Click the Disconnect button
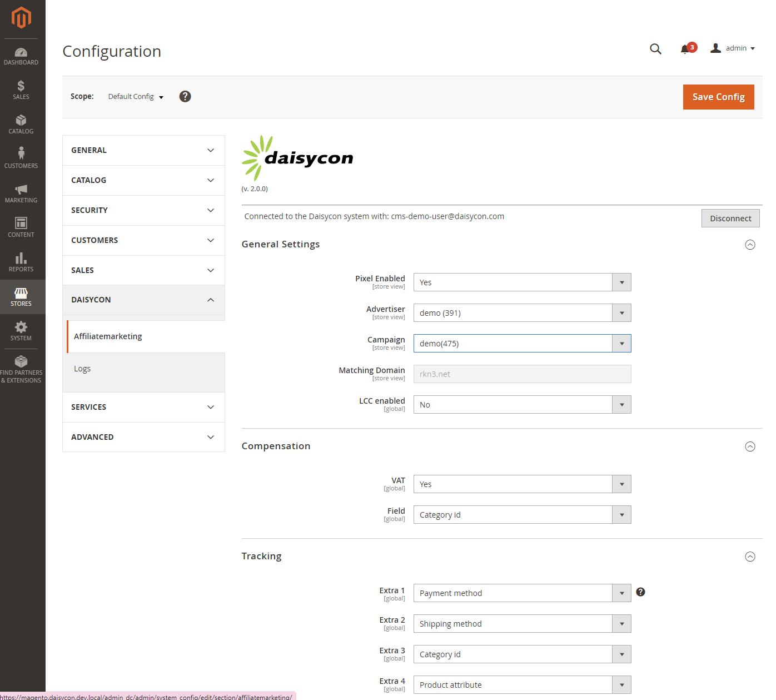 click(730, 219)
